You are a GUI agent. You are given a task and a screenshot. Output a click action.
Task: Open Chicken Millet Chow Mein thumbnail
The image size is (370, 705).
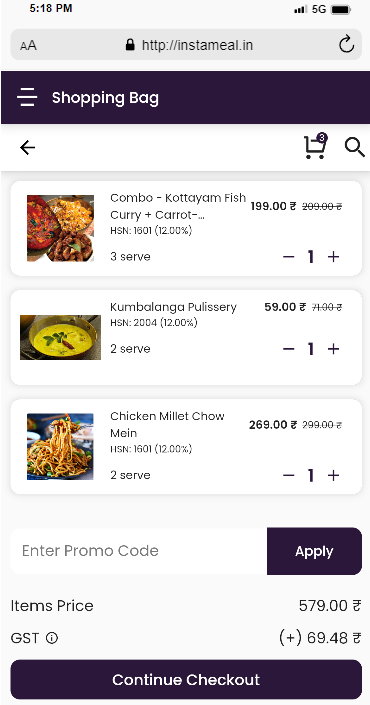[60, 446]
